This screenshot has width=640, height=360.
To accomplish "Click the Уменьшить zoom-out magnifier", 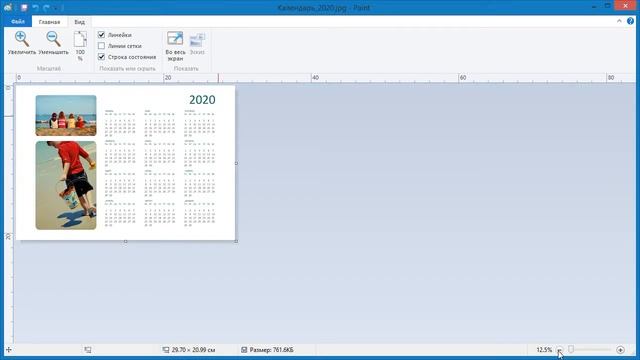I will tap(53, 43).
